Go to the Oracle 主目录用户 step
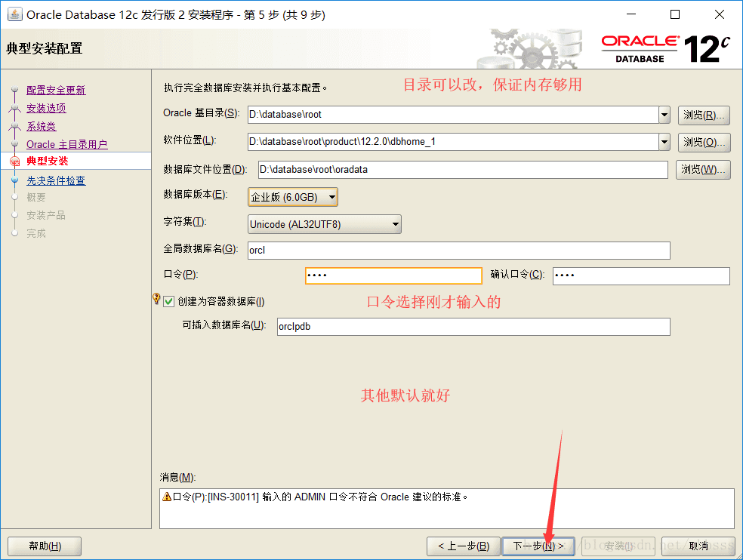The width and height of the screenshot is (743, 560). coord(66,144)
